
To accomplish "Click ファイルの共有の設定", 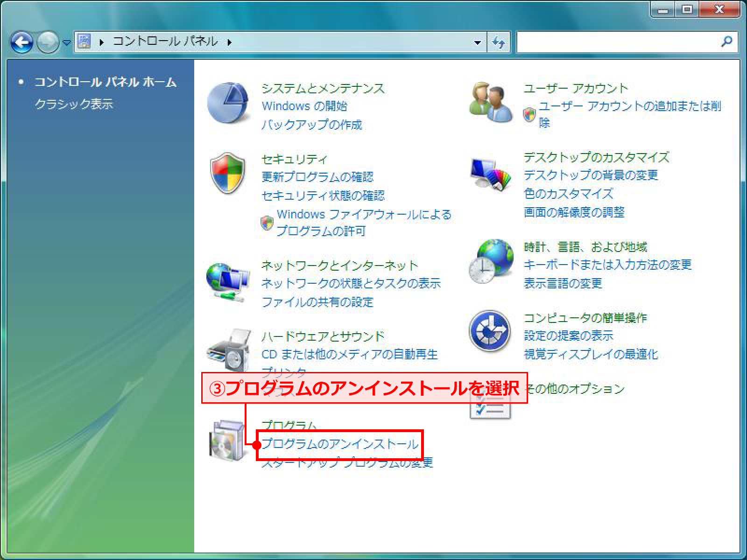I will [x=317, y=302].
